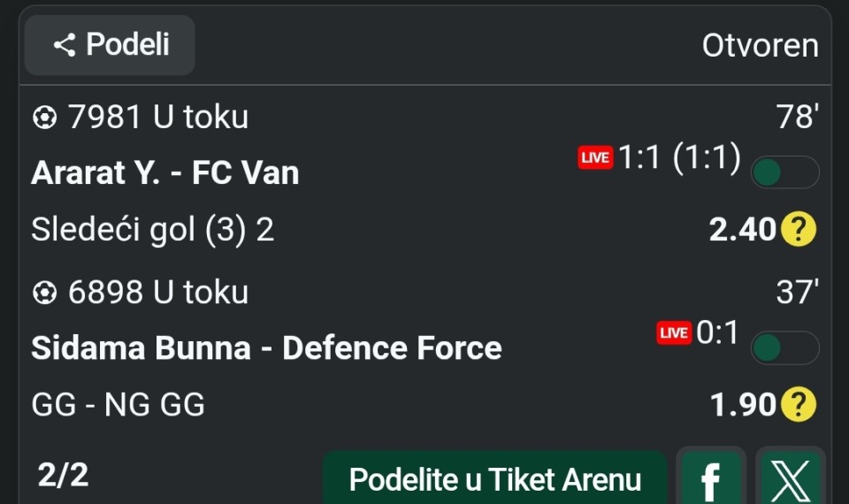
Task: Toggle the switch for Ararat Y. - FC Van
Action: [x=784, y=172]
